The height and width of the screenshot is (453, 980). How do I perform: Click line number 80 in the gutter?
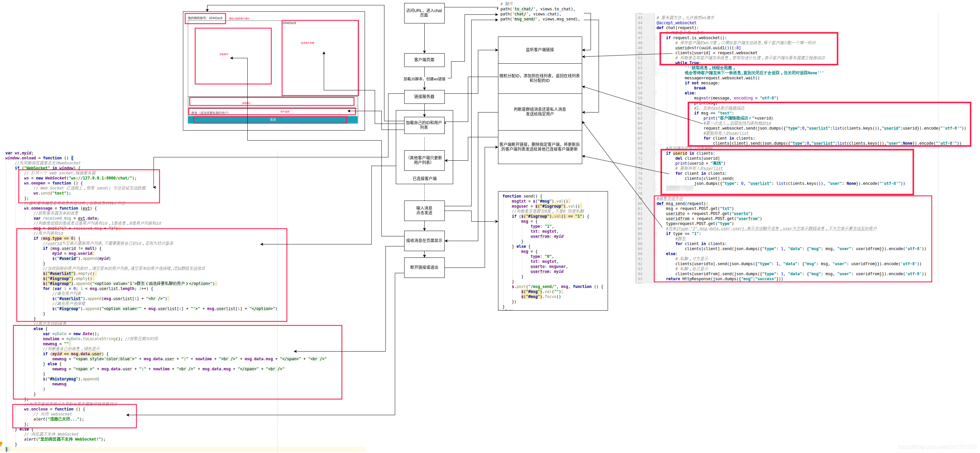tap(640, 204)
